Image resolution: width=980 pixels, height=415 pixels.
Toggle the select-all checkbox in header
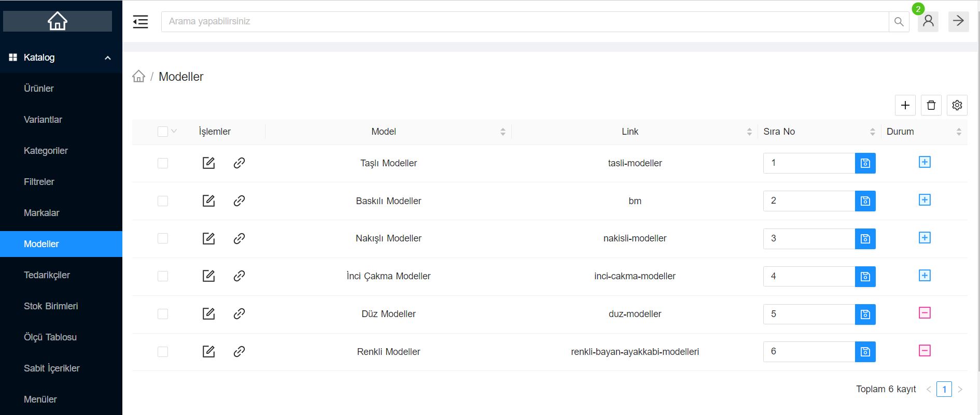click(163, 132)
